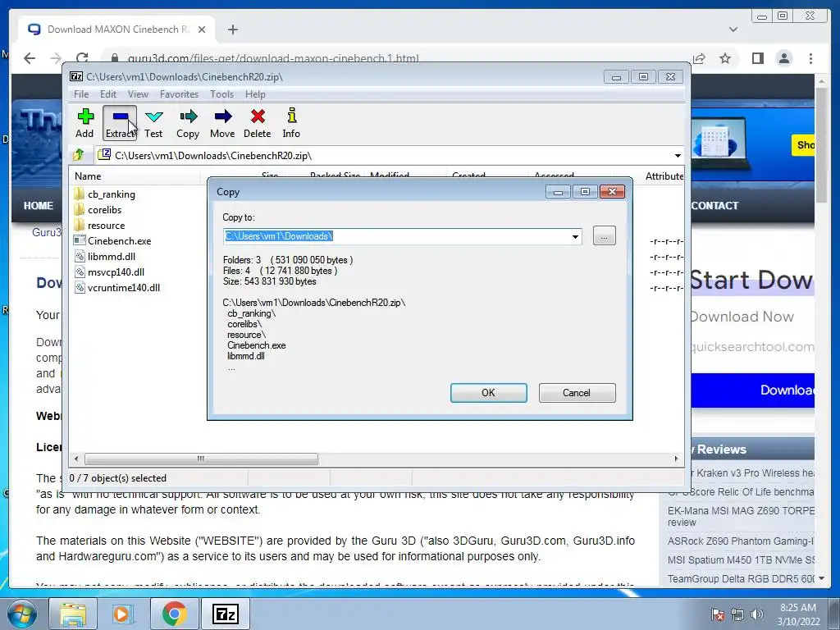The width and height of the screenshot is (840, 630).
Task: Click the Add toolbar icon in 7-Zip
Action: click(x=84, y=123)
